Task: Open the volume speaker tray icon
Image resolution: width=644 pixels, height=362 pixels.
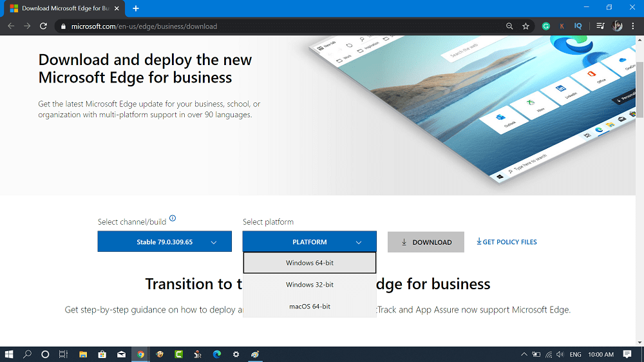Action: 560,354
